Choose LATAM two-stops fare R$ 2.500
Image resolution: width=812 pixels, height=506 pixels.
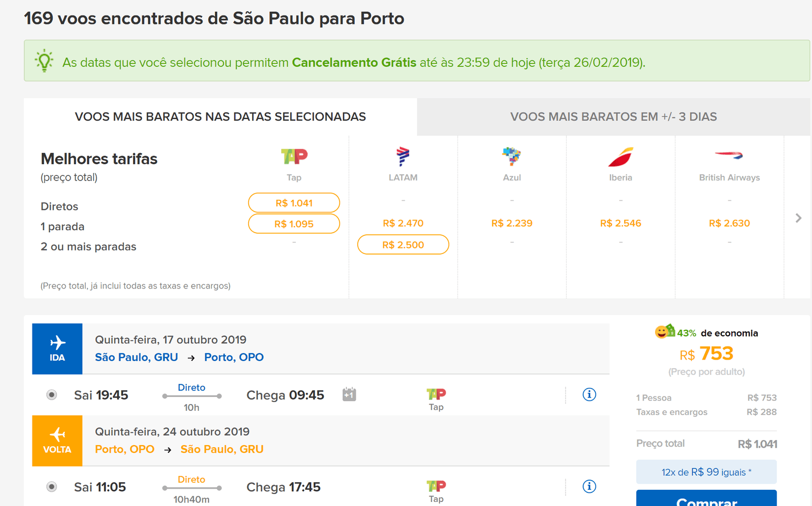coord(403,245)
